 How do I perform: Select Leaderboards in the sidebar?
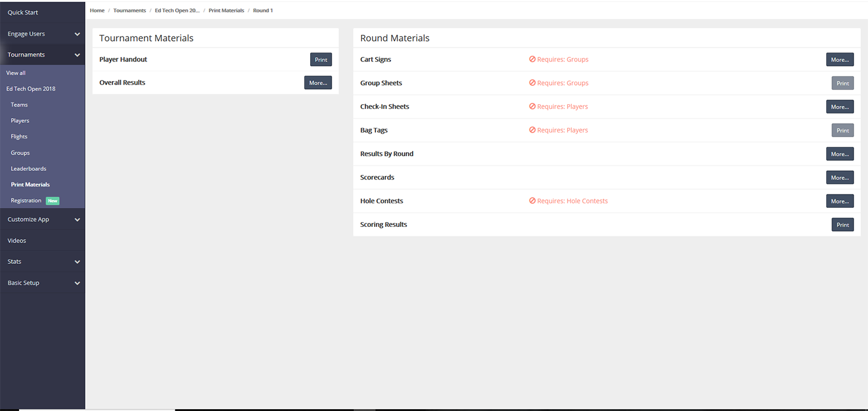28,169
